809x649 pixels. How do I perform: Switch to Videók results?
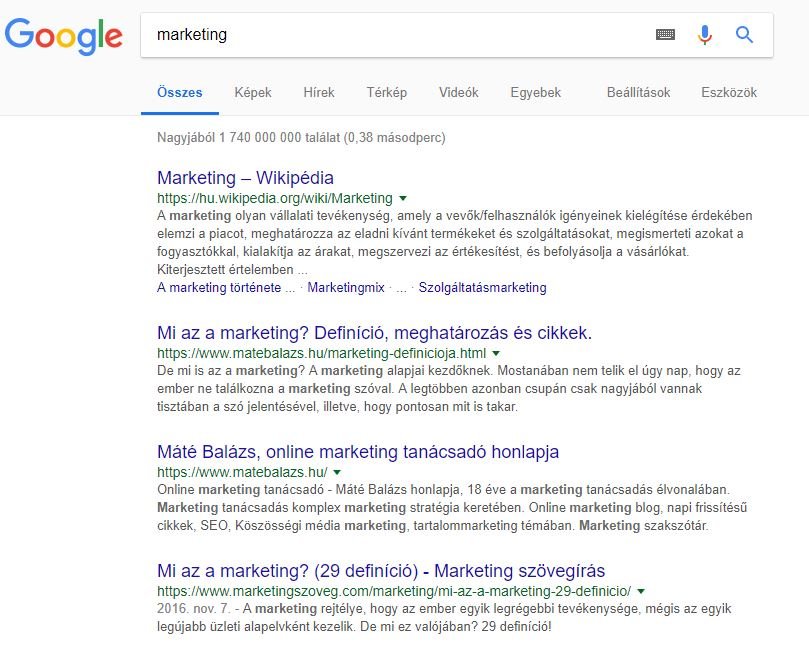457,92
